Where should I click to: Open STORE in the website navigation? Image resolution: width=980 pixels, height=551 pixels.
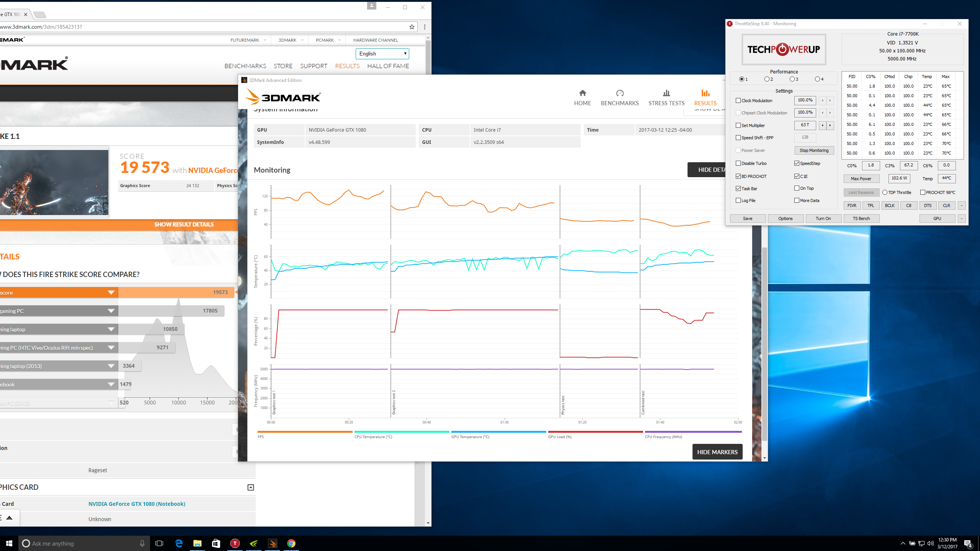click(x=283, y=66)
